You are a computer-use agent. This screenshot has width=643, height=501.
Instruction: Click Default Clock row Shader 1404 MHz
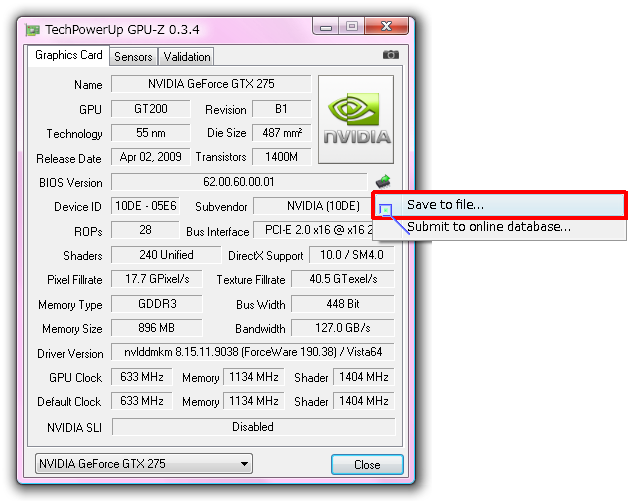pyautogui.click(x=364, y=401)
